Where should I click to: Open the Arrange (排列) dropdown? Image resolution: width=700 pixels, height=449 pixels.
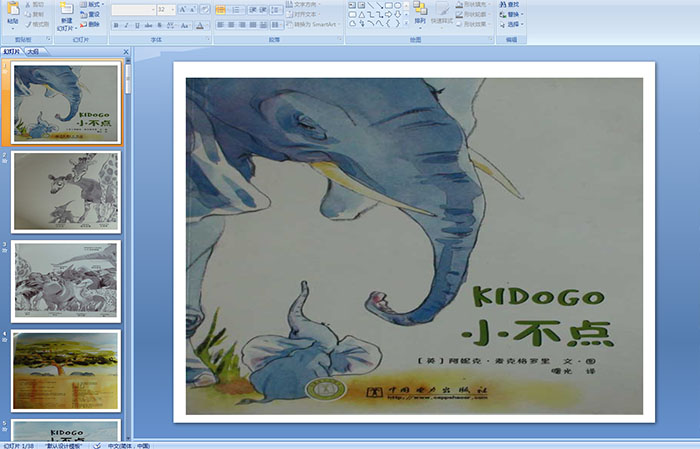(420, 14)
